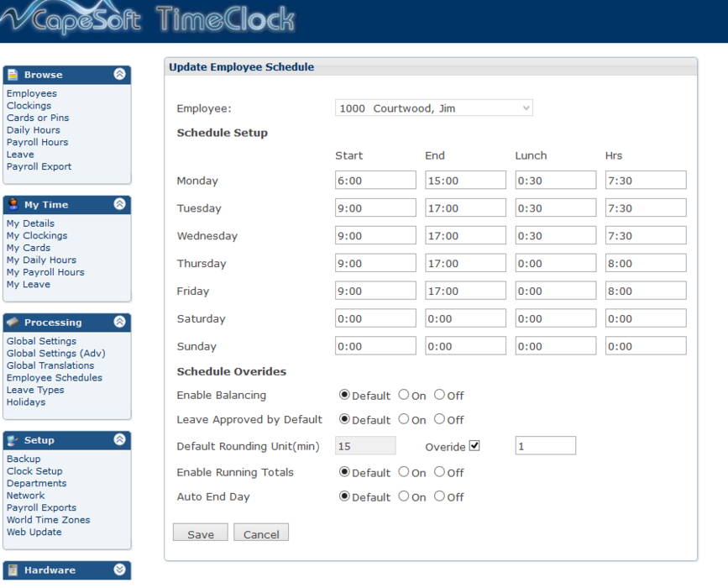This screenshot has height=588, width=728.
Task: Collapse the Browse panel
Action: (120, 74)
